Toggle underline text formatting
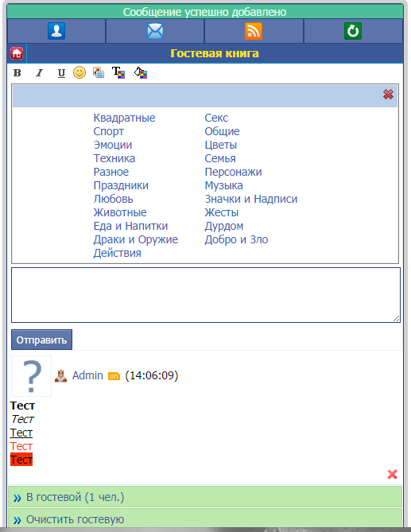Screen dimensions: 411x532 point(61,73)
